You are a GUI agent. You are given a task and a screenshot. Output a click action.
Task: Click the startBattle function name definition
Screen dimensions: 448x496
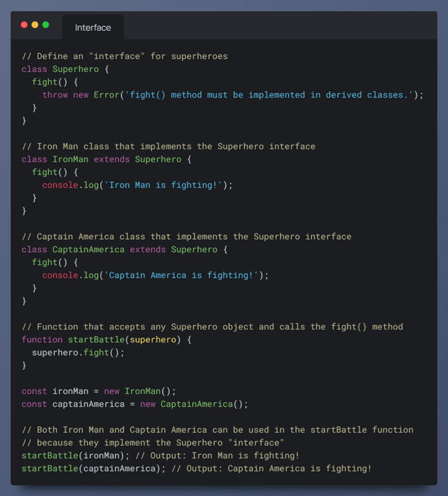pyautogui.click(x=96, y=339)
